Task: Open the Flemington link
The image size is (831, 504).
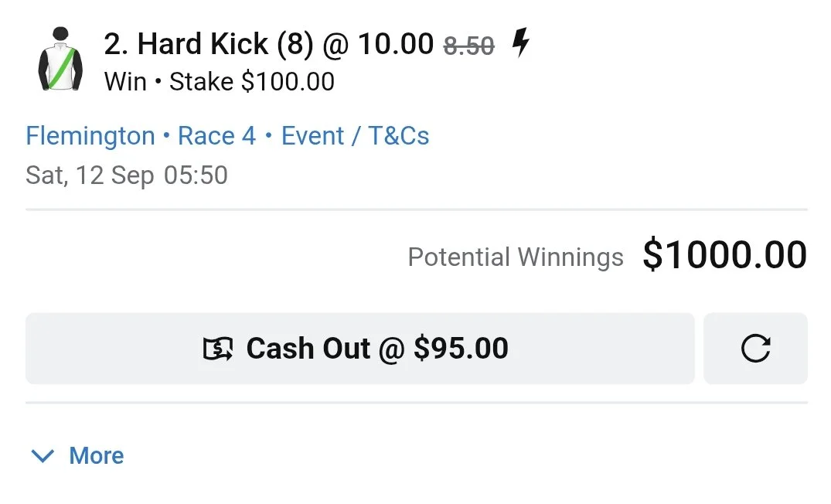Action: click(90, 136)
